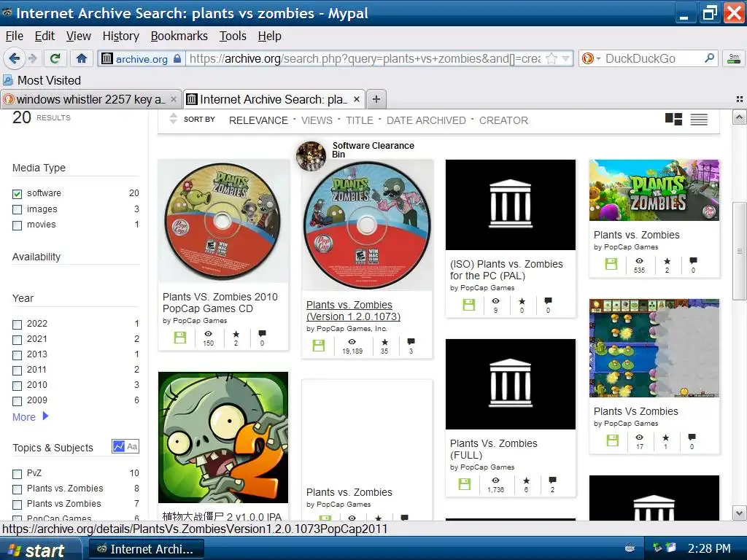Open the File menu

click(x=15, y=36)
